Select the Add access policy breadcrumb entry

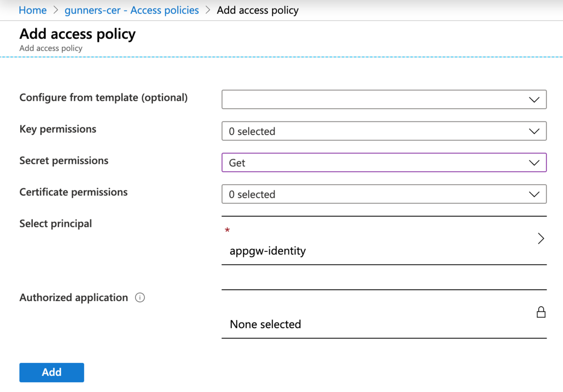[258, 10]
